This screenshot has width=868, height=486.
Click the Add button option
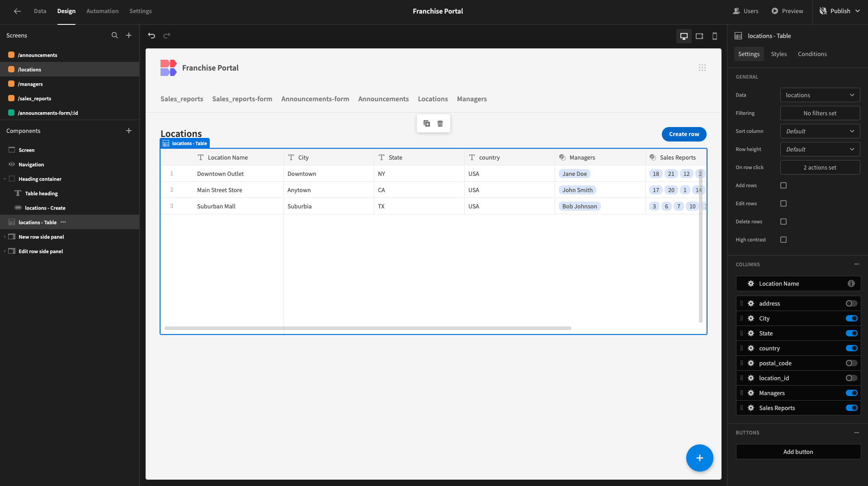(798, 452)
